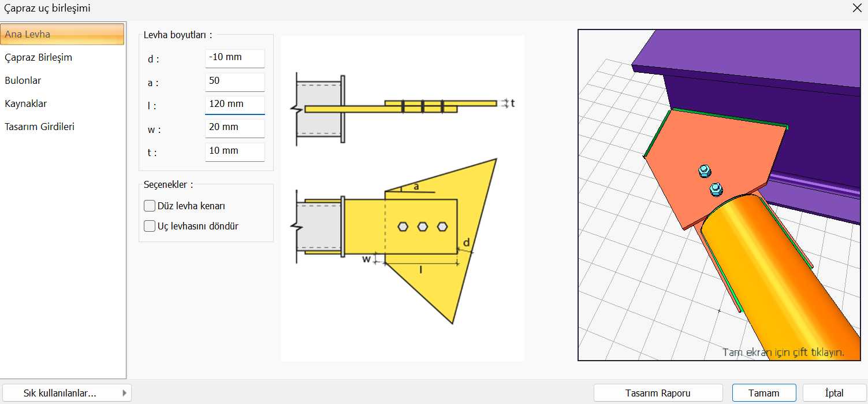Click the 'l :' dimension label

pos(152,106)
